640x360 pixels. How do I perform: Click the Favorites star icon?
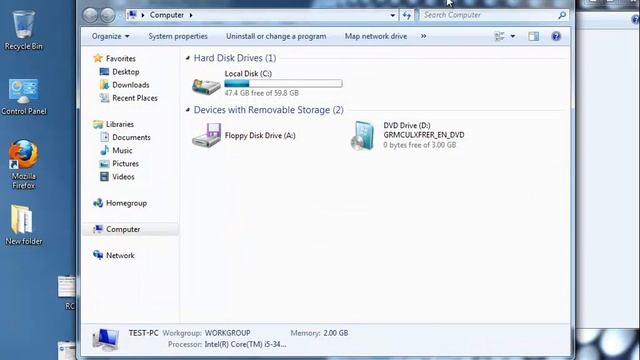click(x=98, y=58)
